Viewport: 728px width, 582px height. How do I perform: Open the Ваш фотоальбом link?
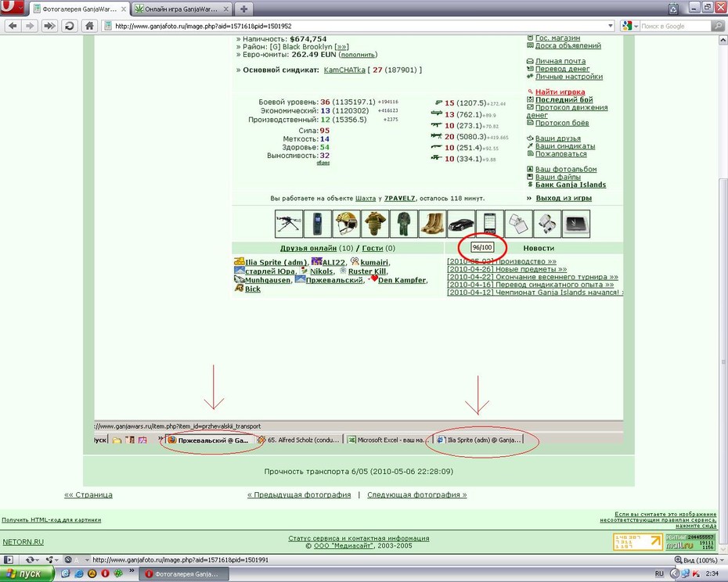point(566,170)
